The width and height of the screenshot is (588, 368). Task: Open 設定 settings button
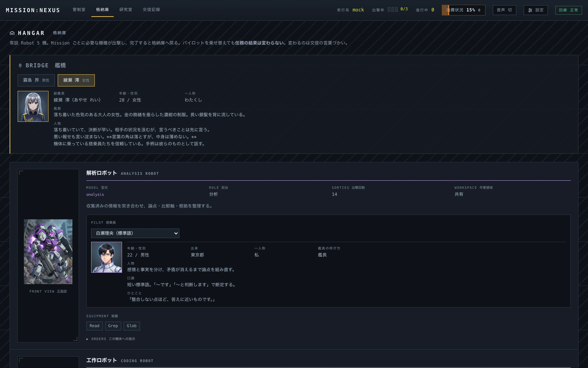tap(536, 10)
